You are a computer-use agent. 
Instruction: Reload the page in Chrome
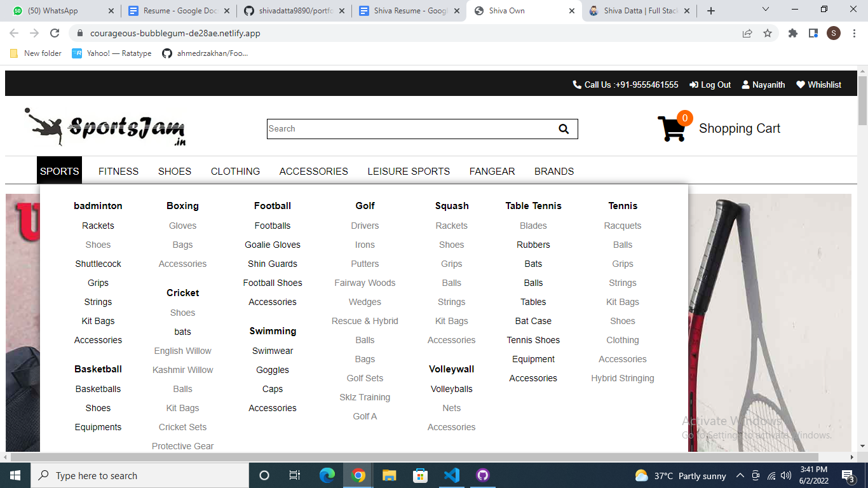pyautogui.click(x=55, y=33)
